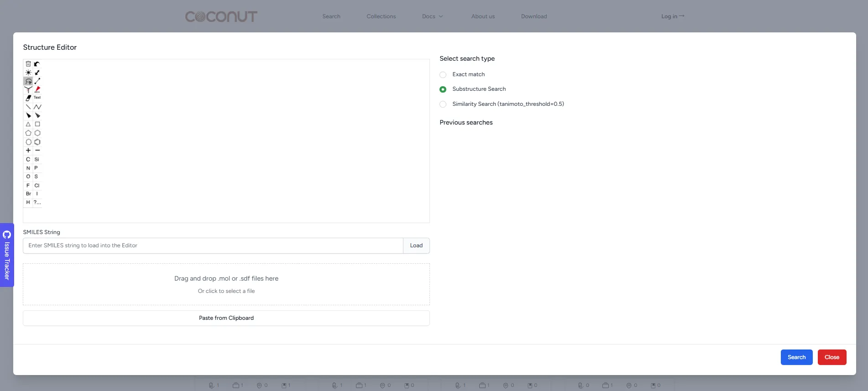Select the lasso selection tool
Viewport: 868px width, 391px height.
(x=28, y=81)
